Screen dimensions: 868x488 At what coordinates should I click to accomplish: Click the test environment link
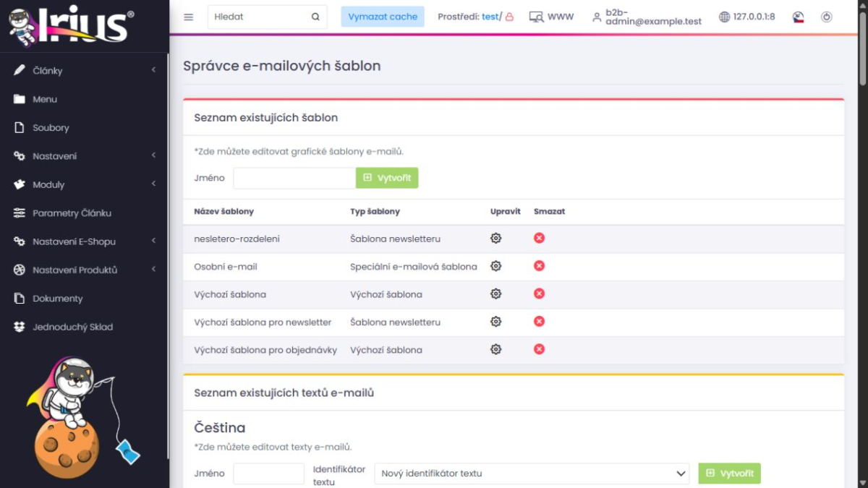(x=490, y=17)
